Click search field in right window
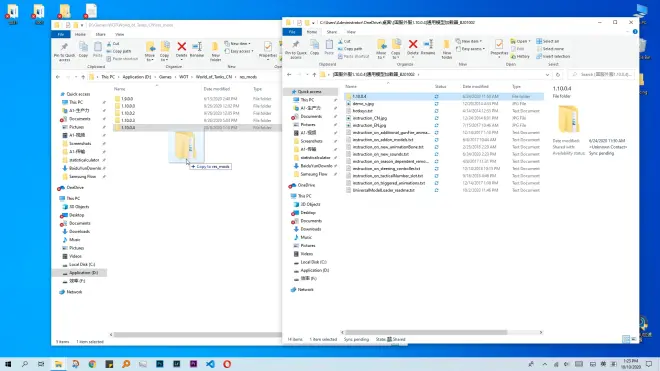Viewport: 660px width, 371px height. (601, 75)
